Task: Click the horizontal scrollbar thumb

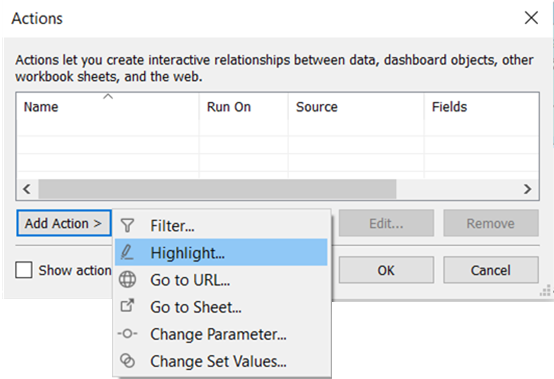Action: [x=217, y=189]
